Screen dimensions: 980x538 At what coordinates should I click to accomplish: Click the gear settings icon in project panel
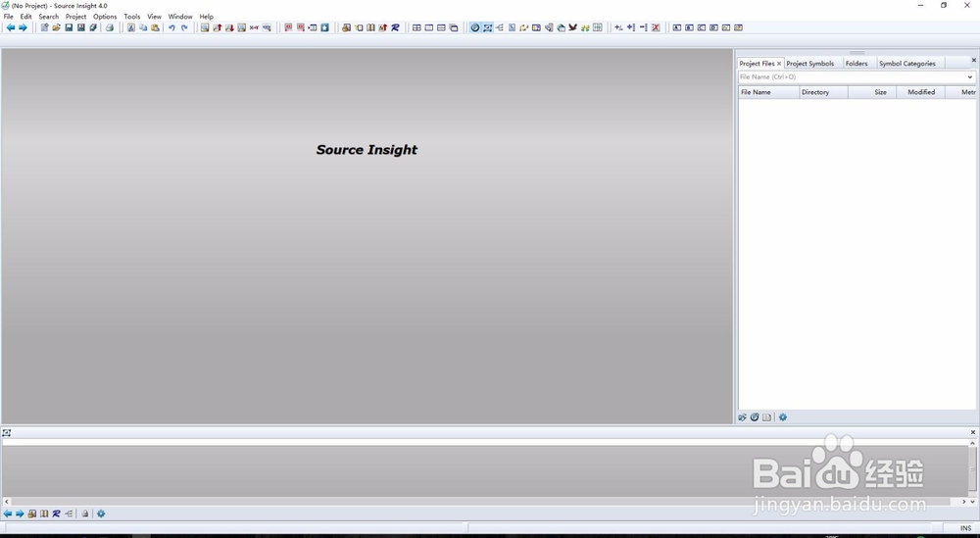[782, 417]
